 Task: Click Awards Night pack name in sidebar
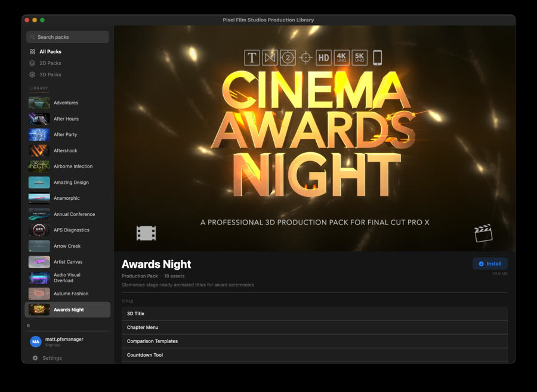coord(69,310)
